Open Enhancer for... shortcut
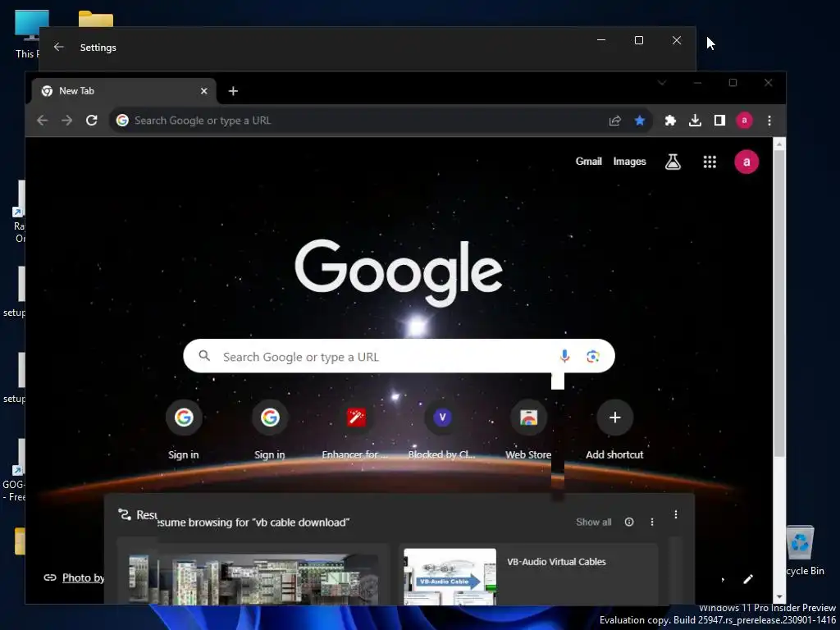This screenshot has height=630, width=840. 356,430
